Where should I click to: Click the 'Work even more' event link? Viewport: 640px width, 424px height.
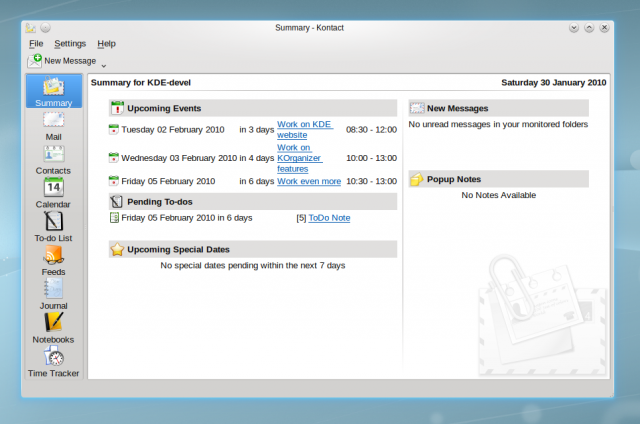pos(308,181)
